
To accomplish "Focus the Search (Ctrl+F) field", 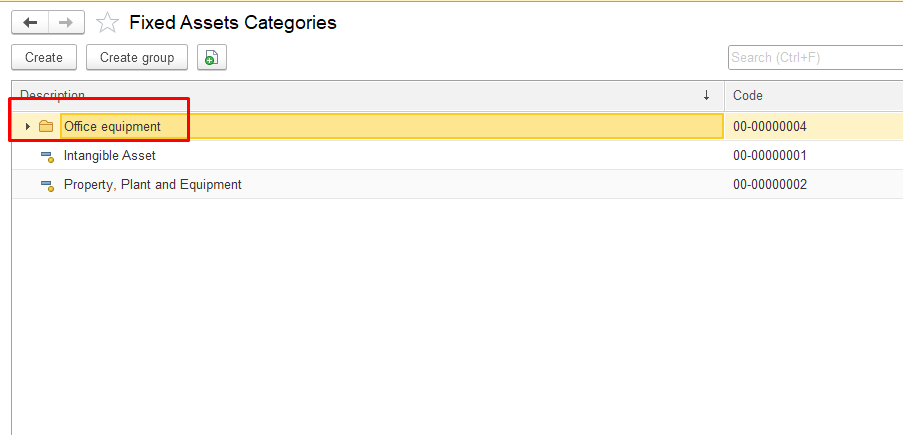I will (815, 58).
